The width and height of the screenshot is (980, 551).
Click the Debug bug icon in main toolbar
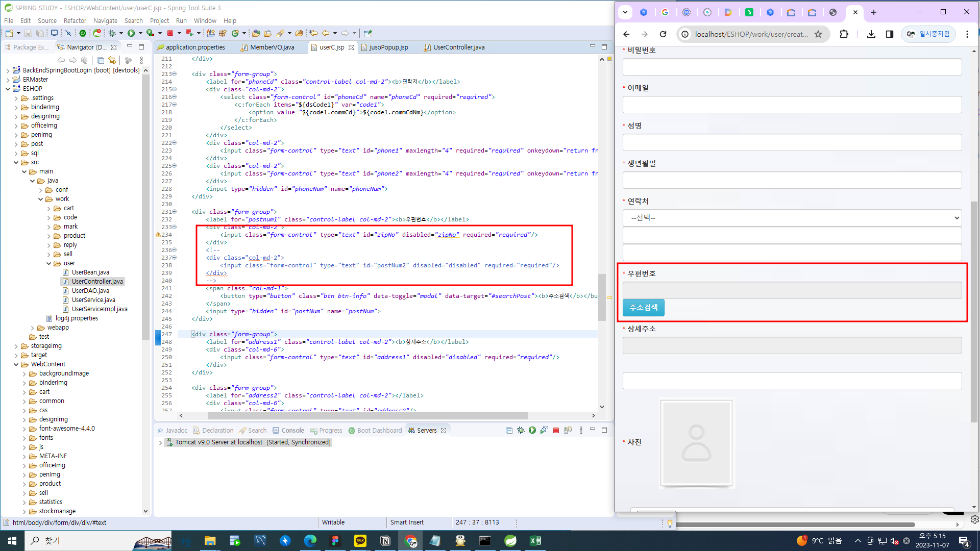point(112,33)
